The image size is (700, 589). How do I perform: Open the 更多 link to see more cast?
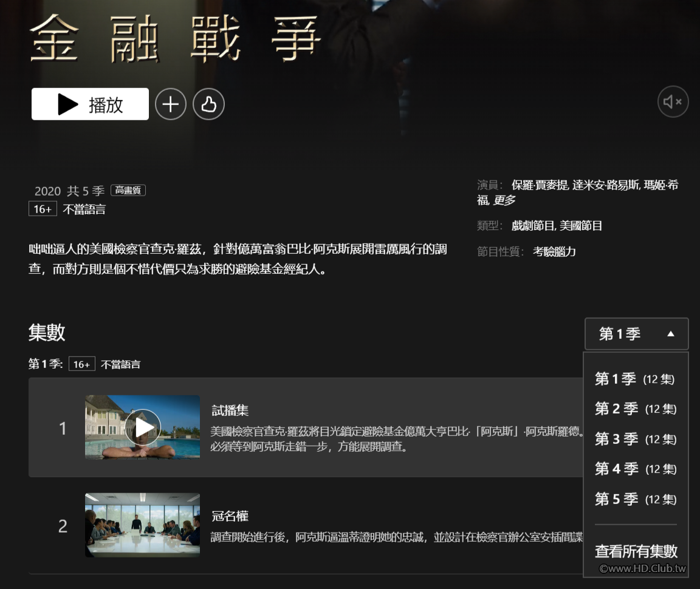click(504, 200)
